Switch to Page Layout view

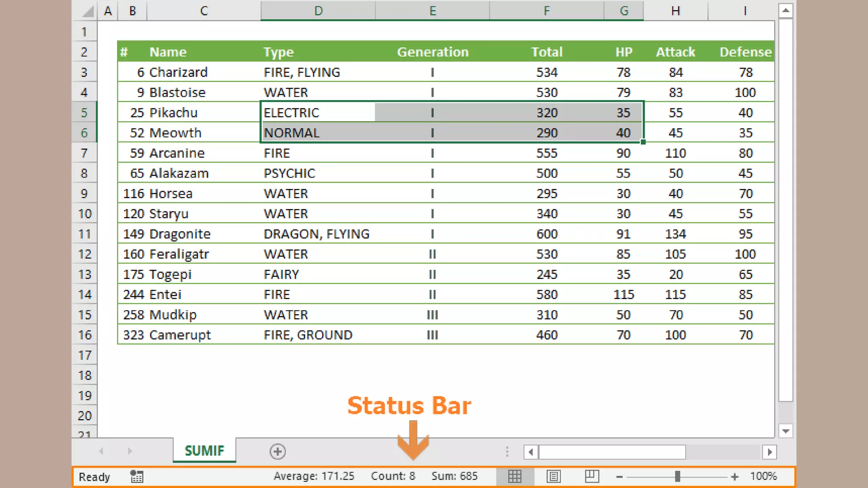pyautogui.click(x=553, y=476)
